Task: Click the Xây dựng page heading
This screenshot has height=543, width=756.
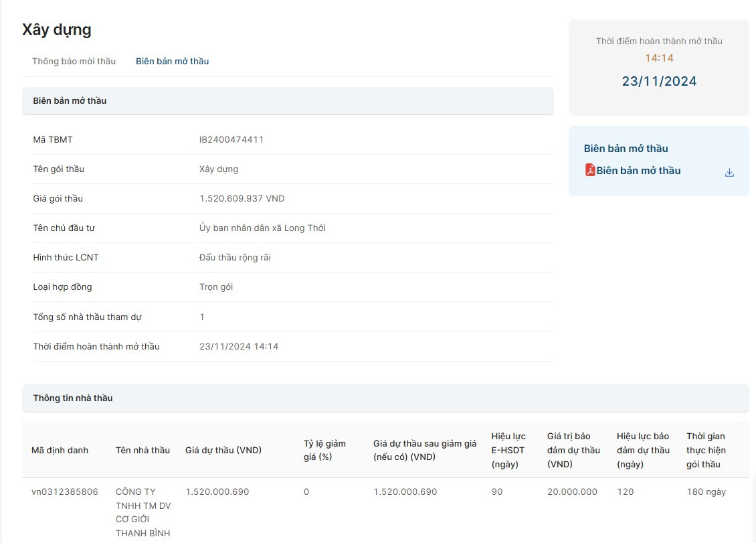Action: click(x=57, y=29)
